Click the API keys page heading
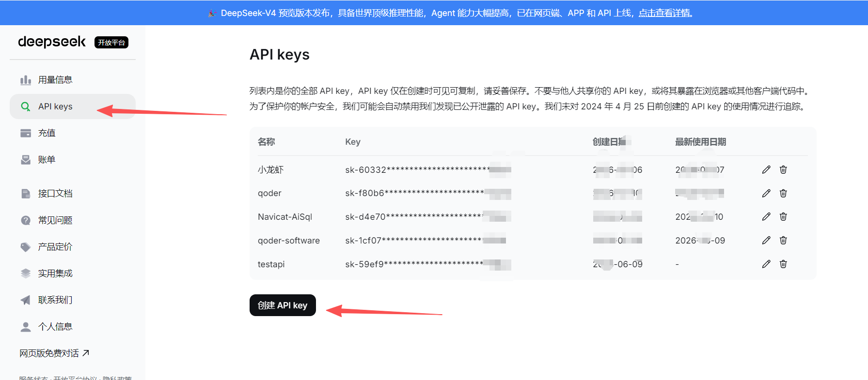 click(x=280, y=55)
